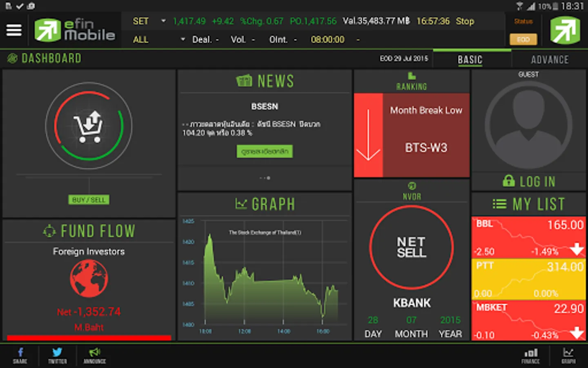Tap the Month Break Low BTS-W3 tile
Screen dimensions: 588x368
pyautogui.click(x=426, y=135)
